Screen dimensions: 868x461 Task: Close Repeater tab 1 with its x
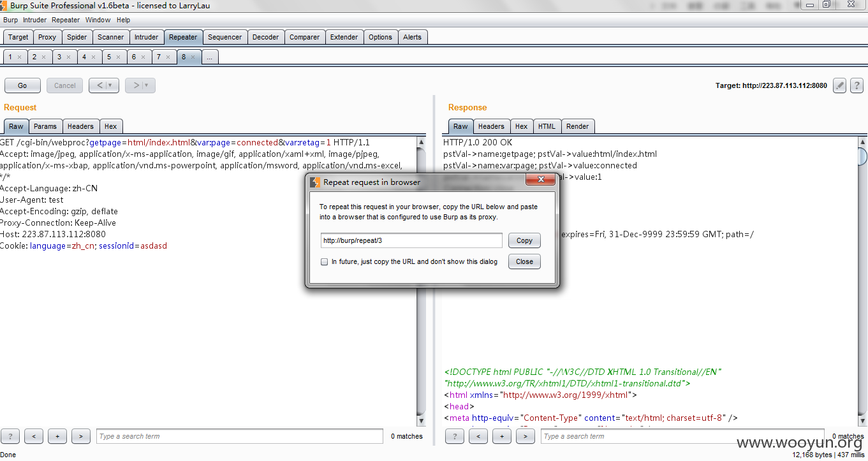[19, 57]
